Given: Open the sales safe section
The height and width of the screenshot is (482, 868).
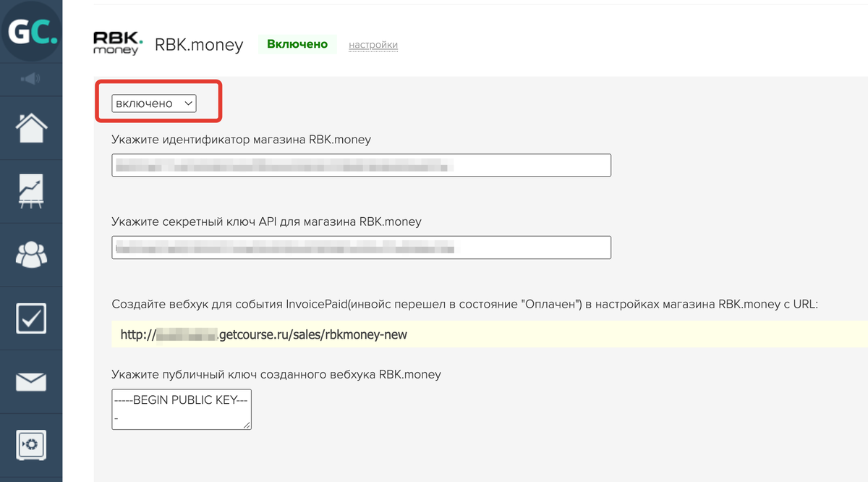Looking at the screenshot, I should 31,444.
